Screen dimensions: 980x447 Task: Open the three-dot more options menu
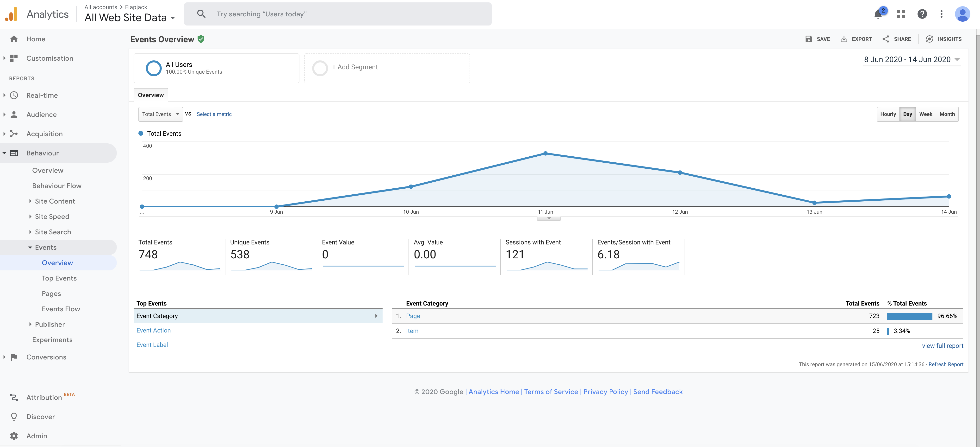click(x=942, y=14)
